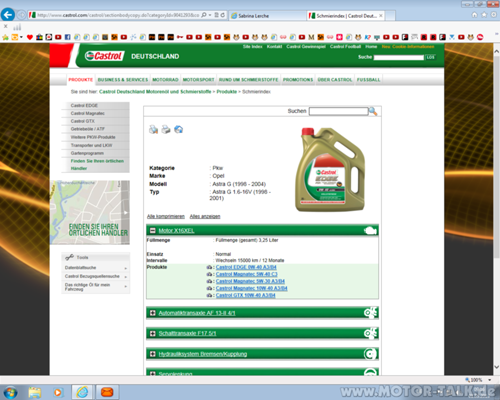
Task: Click the header Suche text field
Action: click(399, 57)
